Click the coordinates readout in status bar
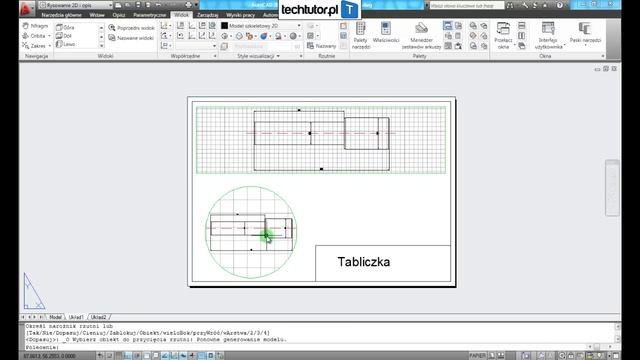The image size is (640, 360). coord(49,356)
